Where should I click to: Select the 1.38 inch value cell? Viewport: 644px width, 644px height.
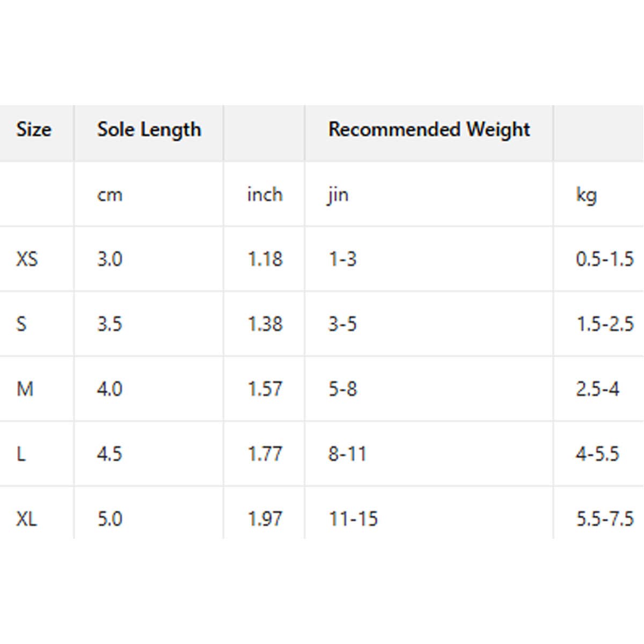(x=265, y=324)
